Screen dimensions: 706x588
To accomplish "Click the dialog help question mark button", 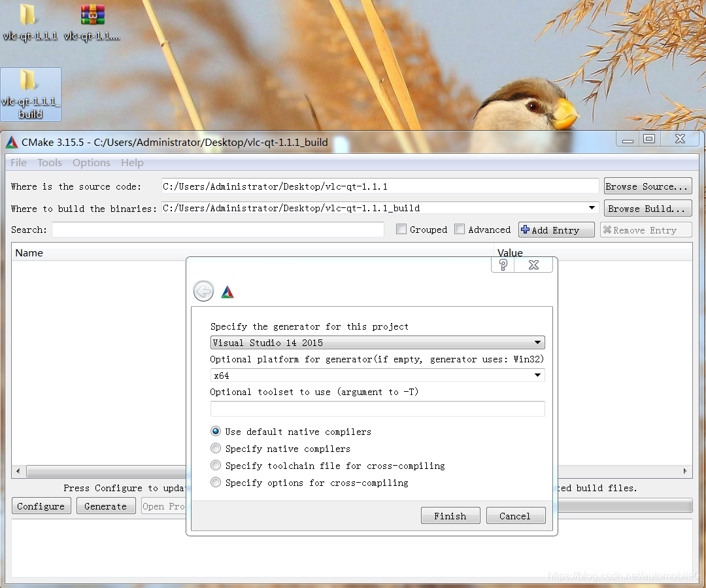I will (503, 265).
